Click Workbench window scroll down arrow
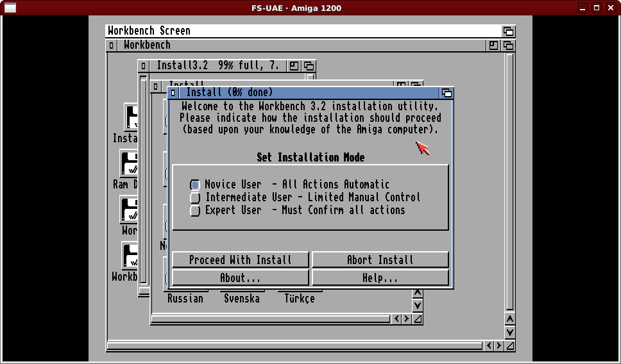 510,333
